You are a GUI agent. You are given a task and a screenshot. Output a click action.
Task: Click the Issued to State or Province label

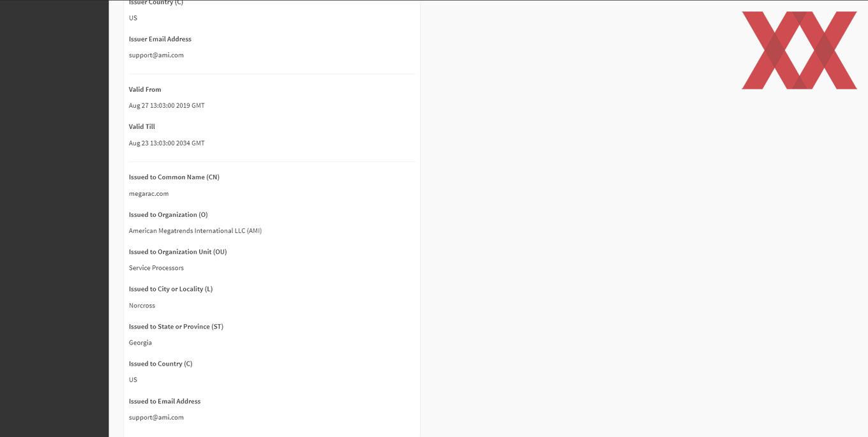tap(176, 327)
